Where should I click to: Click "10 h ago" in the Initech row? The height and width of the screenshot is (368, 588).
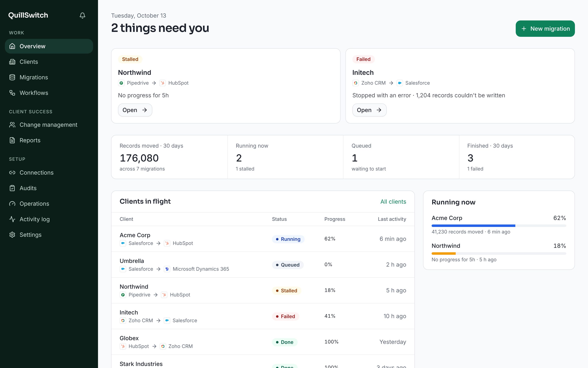(395, 316)
